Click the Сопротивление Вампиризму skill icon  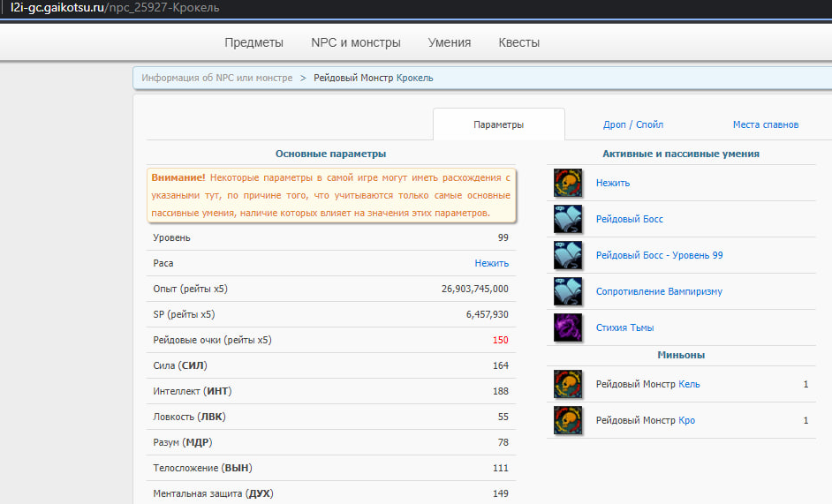coord(568,291)
